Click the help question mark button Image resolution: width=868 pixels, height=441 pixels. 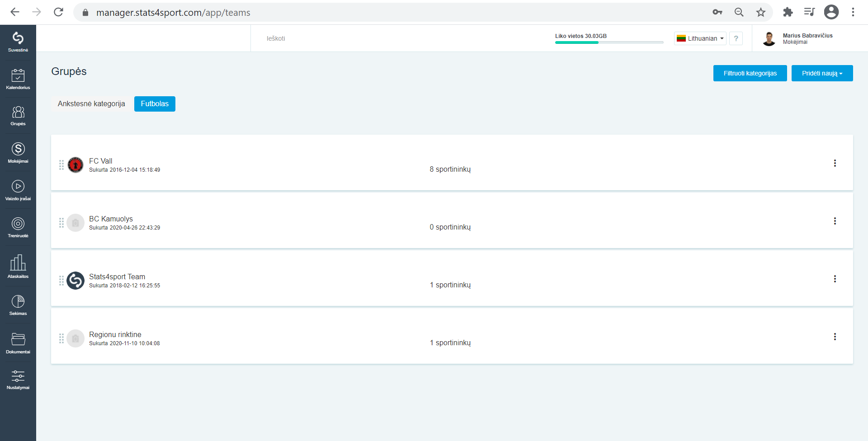coord(736,38)
